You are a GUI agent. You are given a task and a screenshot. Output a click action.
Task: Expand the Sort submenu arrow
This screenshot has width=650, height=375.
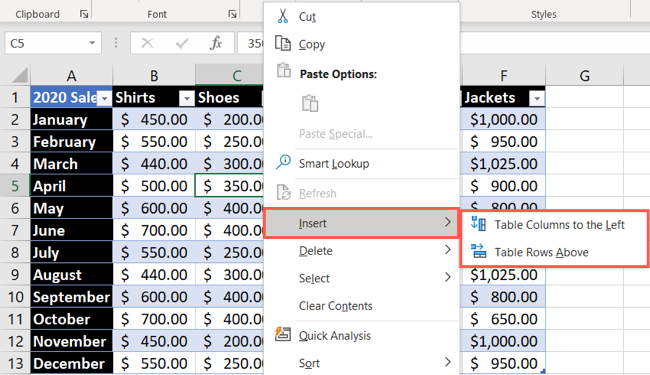pos(448,362)
